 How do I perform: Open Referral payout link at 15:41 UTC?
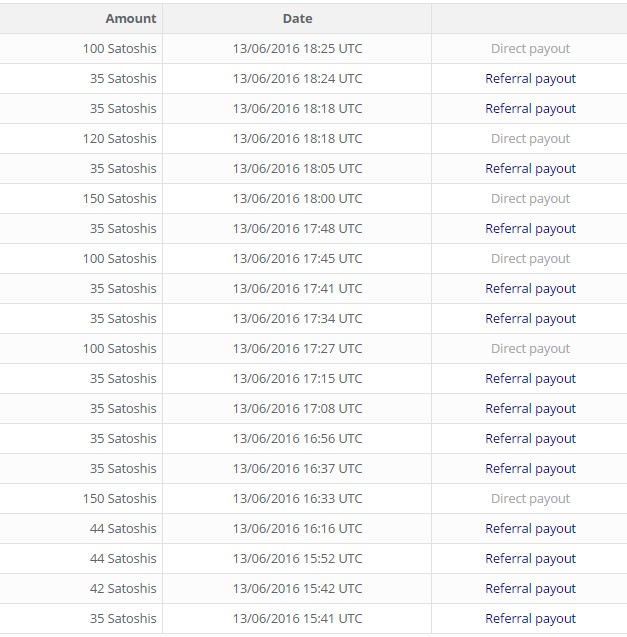pyautogui.click(x=530, y=618)
